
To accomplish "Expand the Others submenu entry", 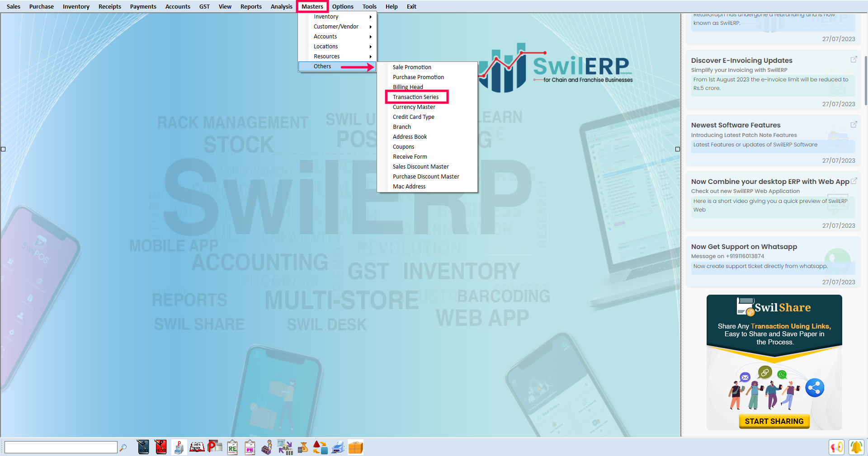I will click(337, 66).
